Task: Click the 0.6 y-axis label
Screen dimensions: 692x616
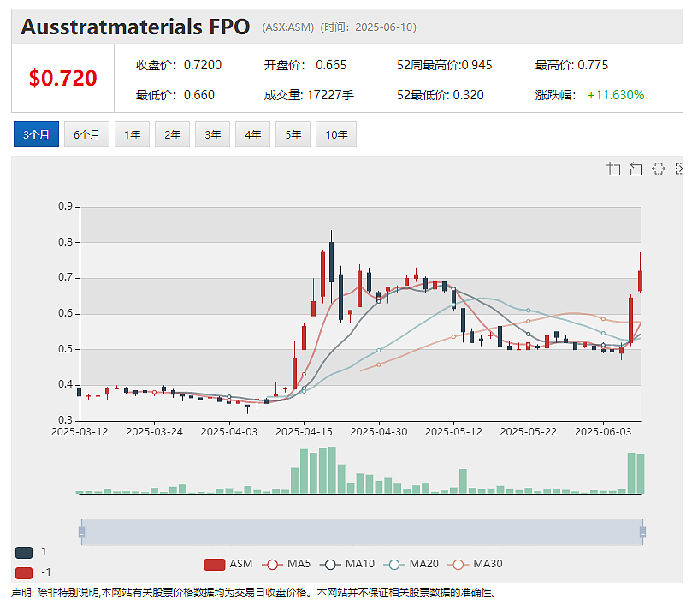Action: click(65, 313)
